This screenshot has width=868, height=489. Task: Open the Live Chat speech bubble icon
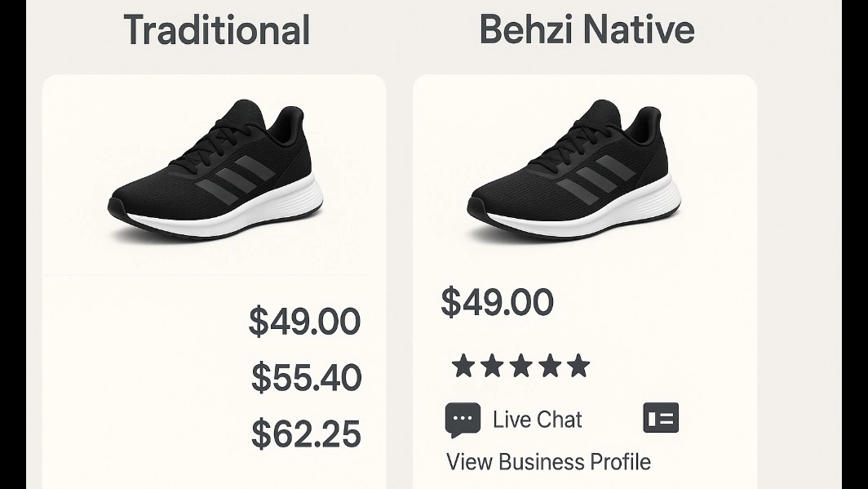click(x=463, y=420)
